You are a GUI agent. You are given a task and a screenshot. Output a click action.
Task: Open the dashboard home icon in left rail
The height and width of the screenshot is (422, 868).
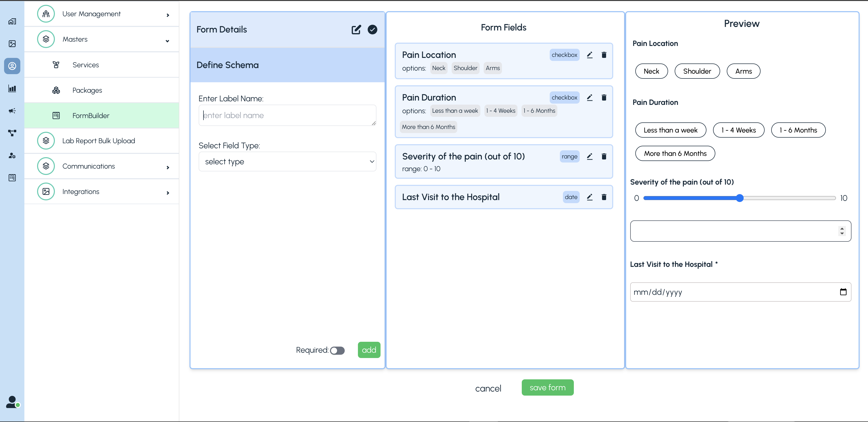12,21
